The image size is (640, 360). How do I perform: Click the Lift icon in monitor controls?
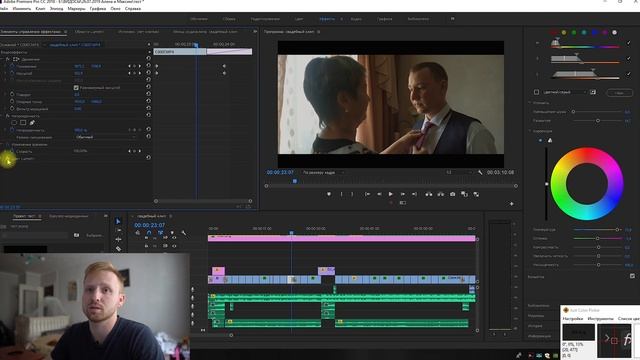(429, 194)
